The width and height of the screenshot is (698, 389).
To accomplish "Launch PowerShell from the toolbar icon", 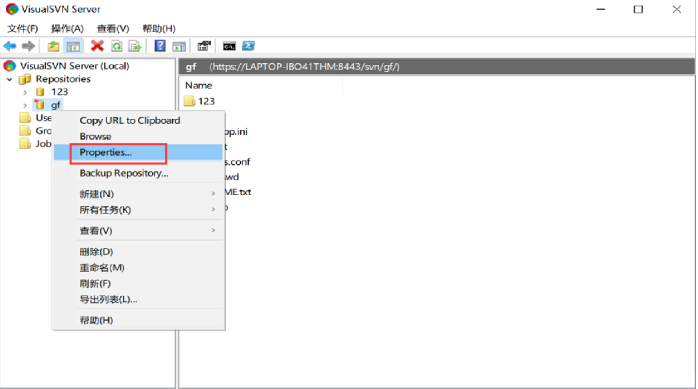I will [248, 46].
